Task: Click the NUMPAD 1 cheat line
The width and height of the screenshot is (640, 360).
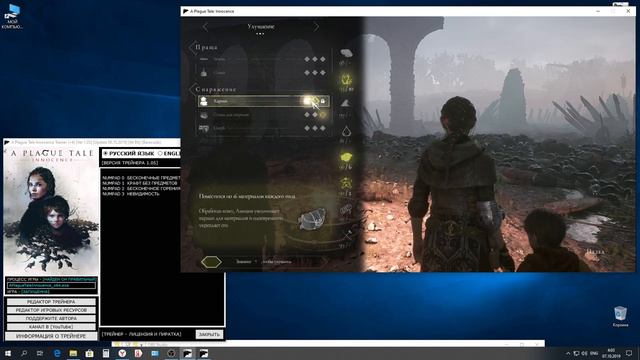Action: coord(140,183)
